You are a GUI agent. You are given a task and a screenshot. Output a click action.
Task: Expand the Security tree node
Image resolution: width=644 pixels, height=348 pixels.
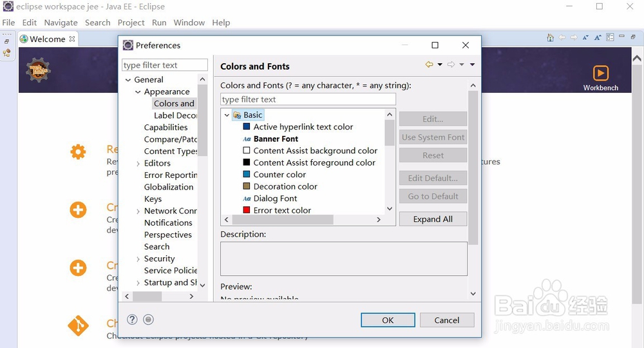pyautogui.click(x=138, y=259)
